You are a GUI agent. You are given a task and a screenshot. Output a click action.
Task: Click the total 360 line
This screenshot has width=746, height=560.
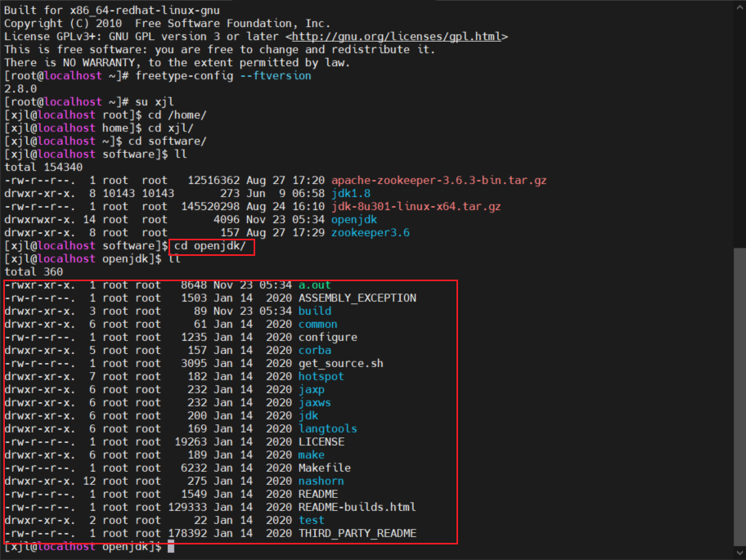34,272
